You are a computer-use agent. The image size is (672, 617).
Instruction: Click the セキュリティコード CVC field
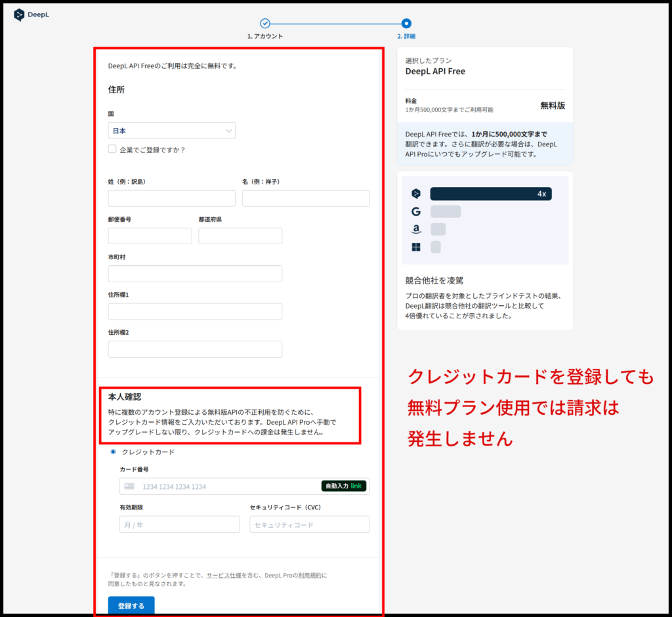click(x=310, y=524)
